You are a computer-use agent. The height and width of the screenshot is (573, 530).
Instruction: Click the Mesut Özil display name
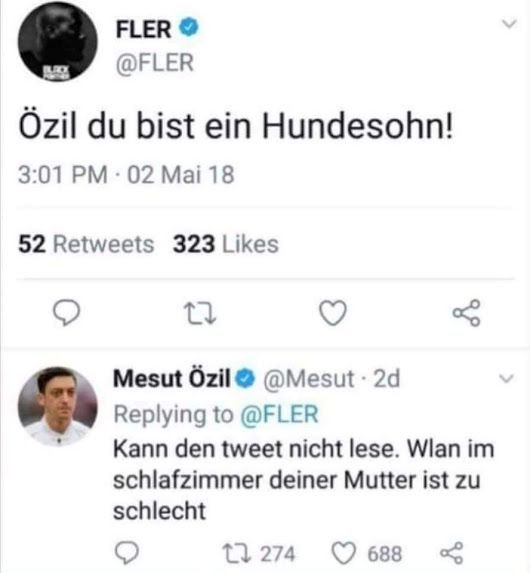[172, 378]
